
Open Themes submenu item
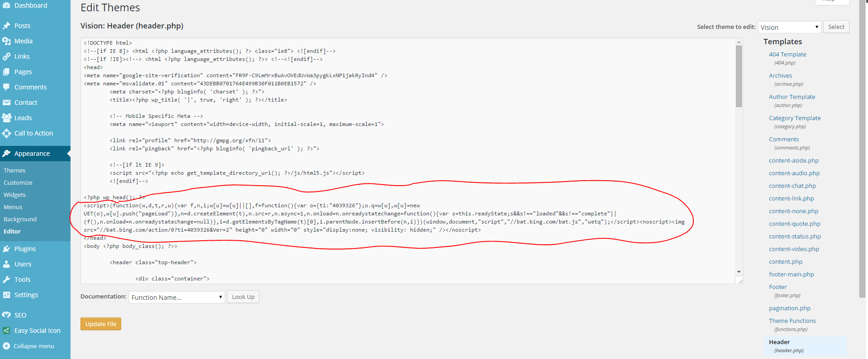click(14, 170)
